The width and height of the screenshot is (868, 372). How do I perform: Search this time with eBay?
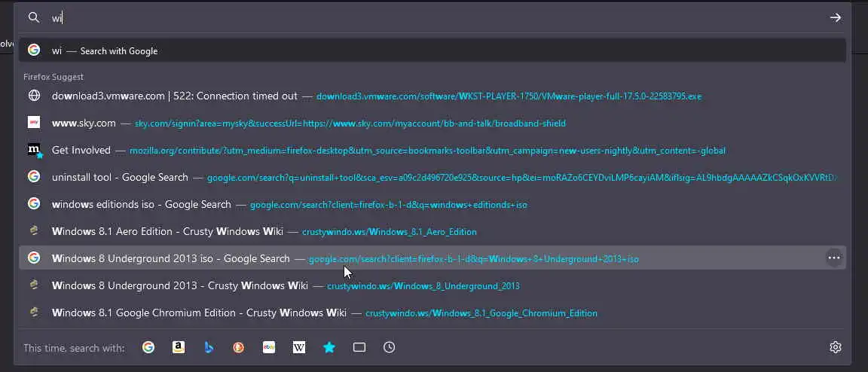(x=269, y=347)
